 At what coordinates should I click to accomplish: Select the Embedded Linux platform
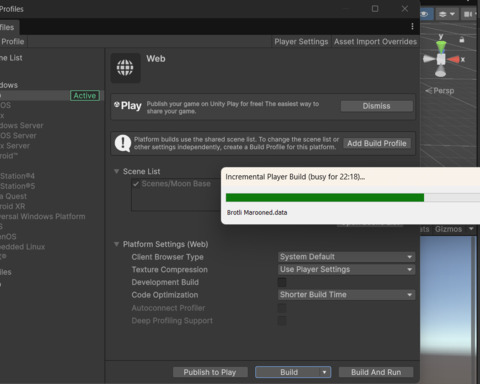23,247
